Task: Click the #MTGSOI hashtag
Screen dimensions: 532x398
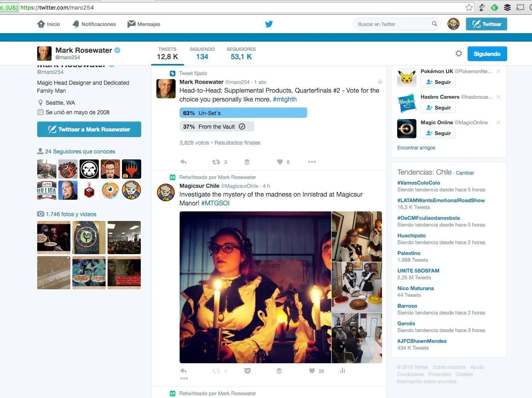Action: pyautogui.click(x=215, y=203)
